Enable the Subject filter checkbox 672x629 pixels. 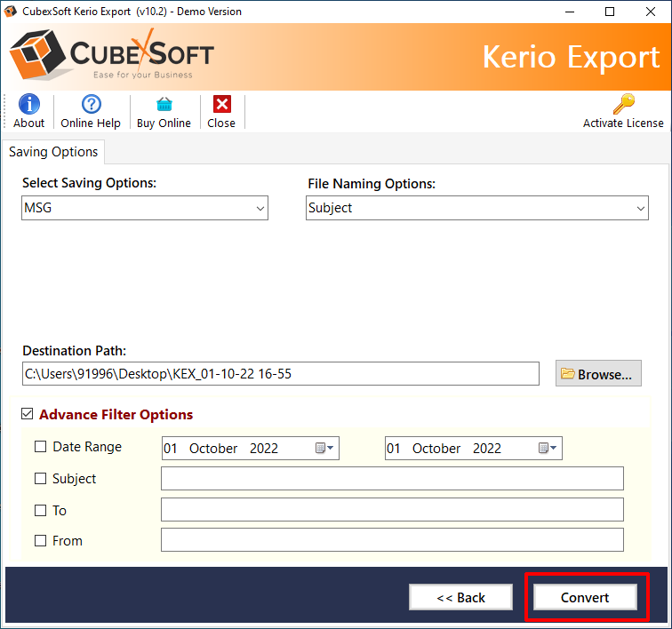point(40,478)
